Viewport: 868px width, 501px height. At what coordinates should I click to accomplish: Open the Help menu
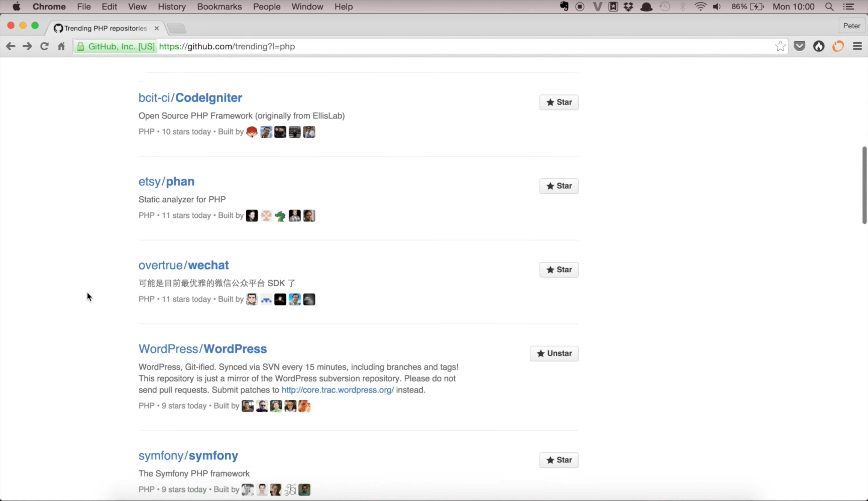(x=343, y=7)
